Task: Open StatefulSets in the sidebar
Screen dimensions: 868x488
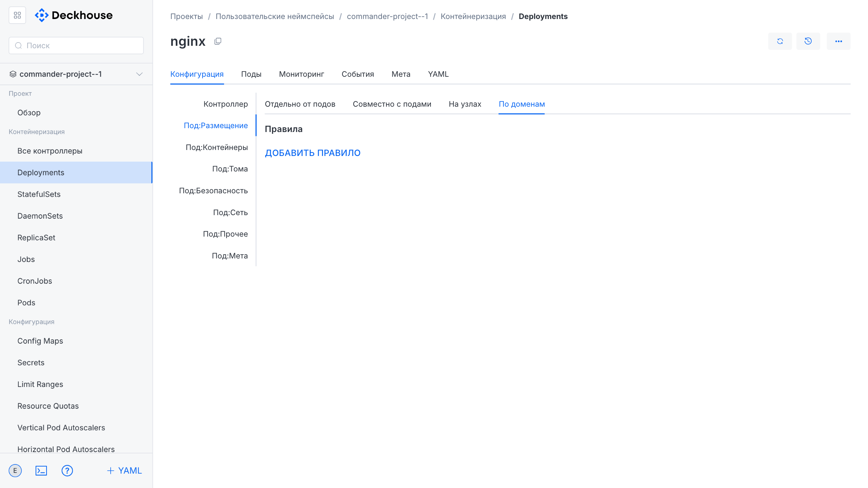Action: pyautogui.click(x=76, y=194)
